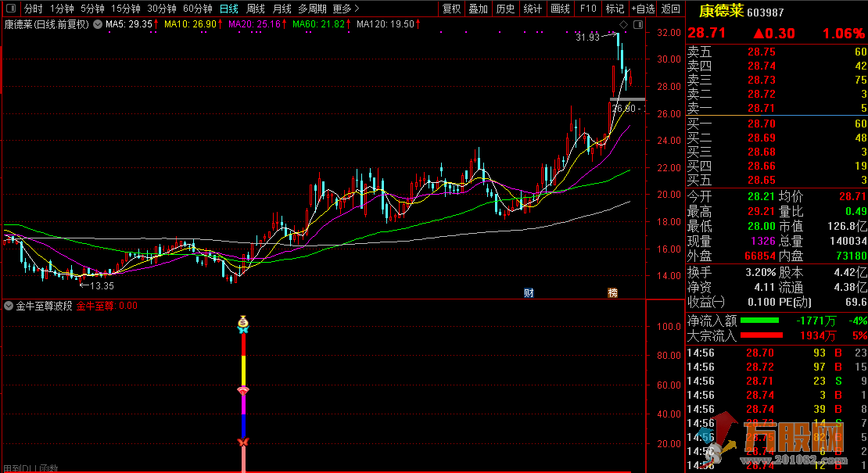Screen dimensions: 868x473
Task: Select the 卖一 ask row
Action: 777,109
